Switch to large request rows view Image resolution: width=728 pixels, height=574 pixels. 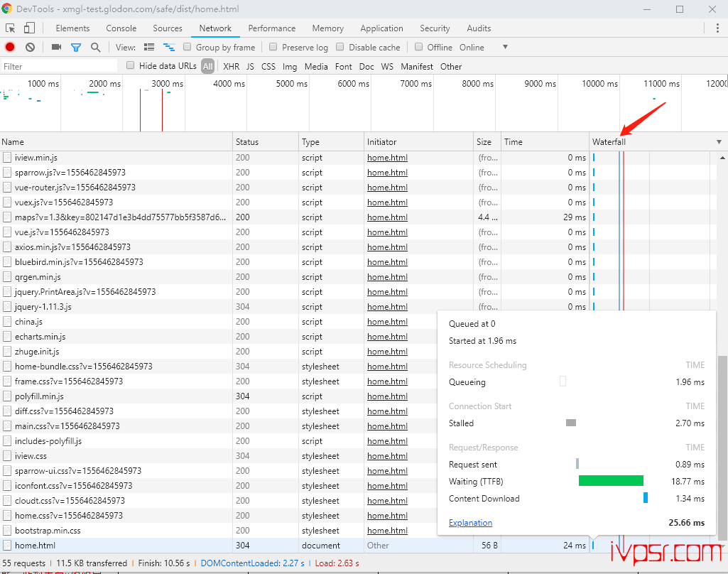coord(149,48)
